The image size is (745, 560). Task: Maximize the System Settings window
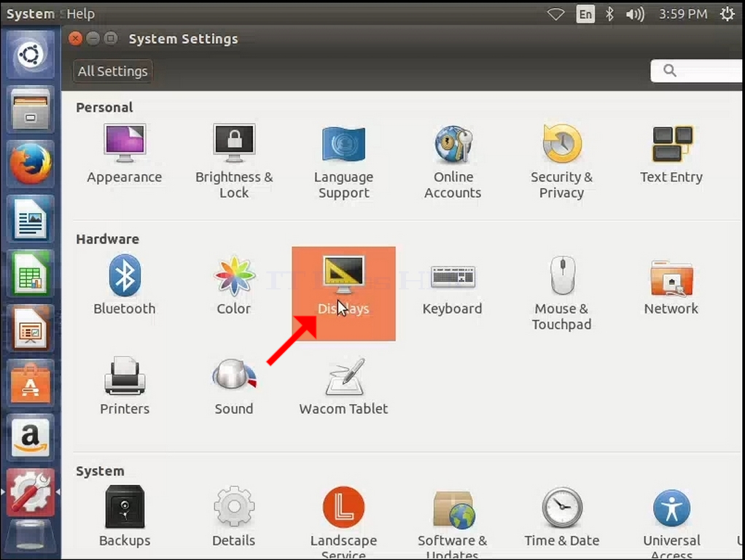111,38
